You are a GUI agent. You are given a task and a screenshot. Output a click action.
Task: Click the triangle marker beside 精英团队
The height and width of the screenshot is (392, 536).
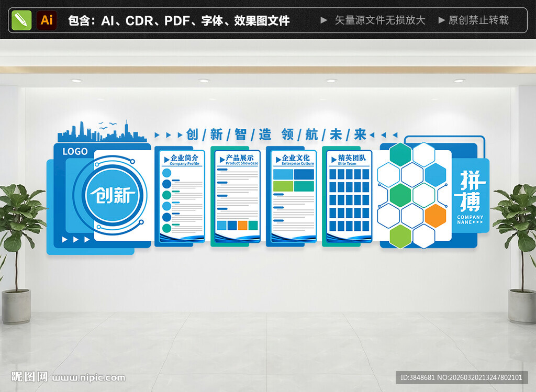tap(334, 160)
